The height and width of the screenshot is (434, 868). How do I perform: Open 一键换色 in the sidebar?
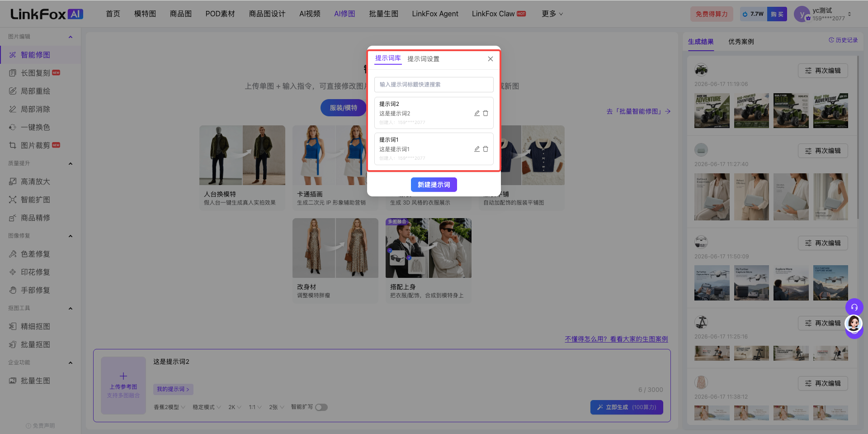40,127
